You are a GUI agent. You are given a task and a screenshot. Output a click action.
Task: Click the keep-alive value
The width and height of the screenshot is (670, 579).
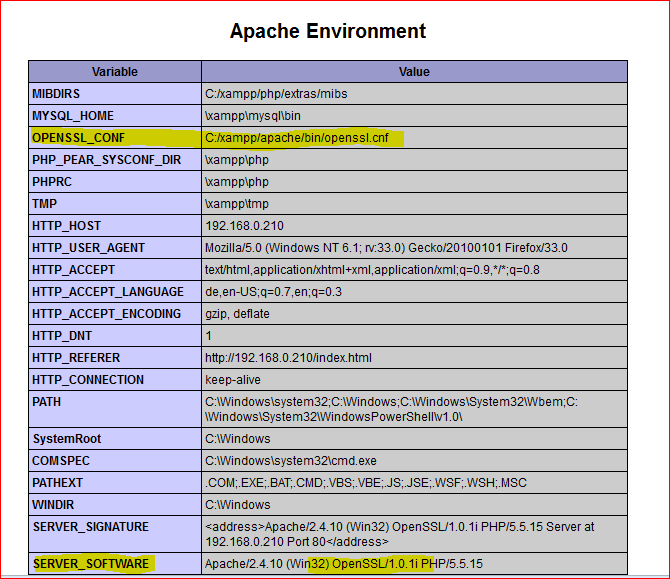pyautogui.click(x=233, y=380)
